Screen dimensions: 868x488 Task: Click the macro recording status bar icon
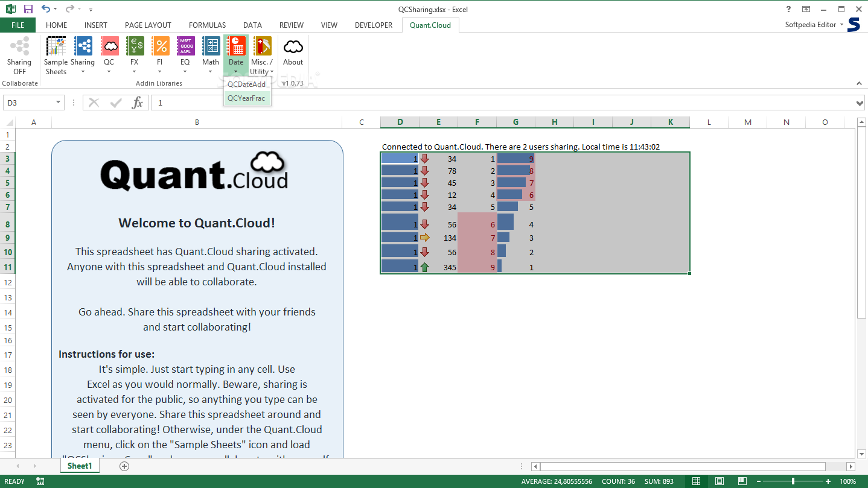pyautogui.click(x=40, y=481)
